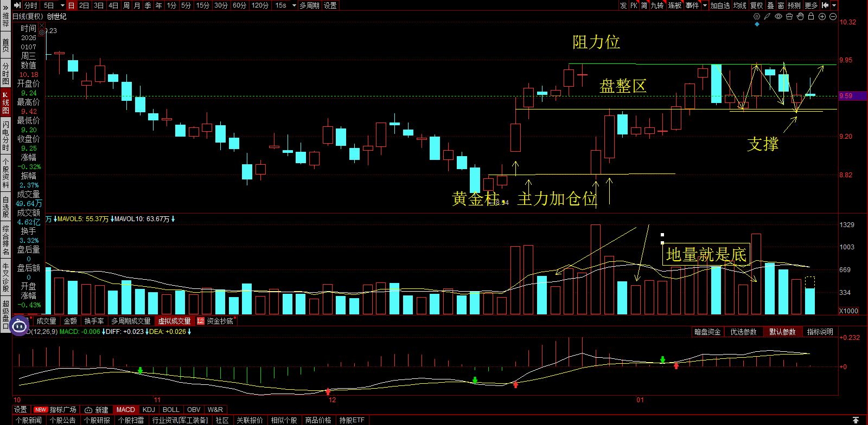Select the W&R indicator tab
The image size is (868, 425).
tap(215, 410)
